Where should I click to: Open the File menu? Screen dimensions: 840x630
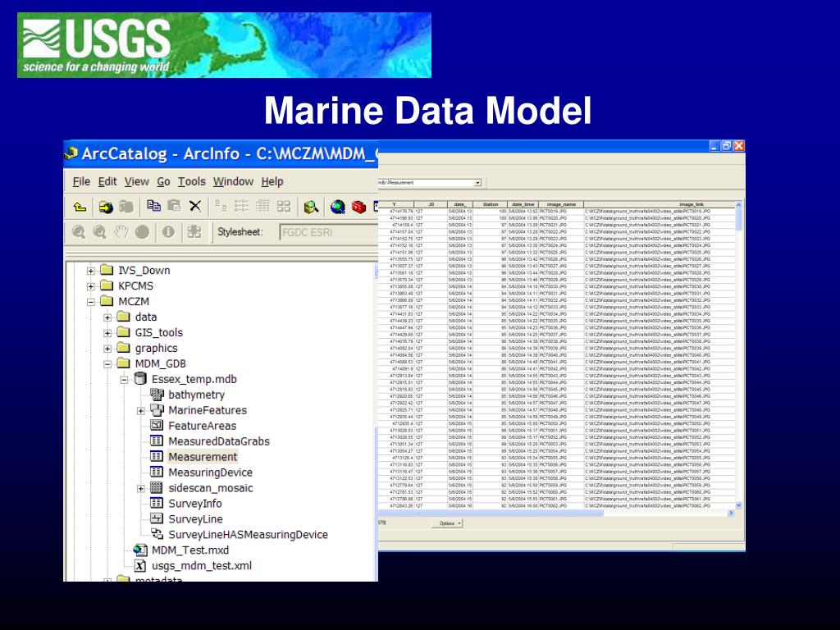(x=81, y=181)
